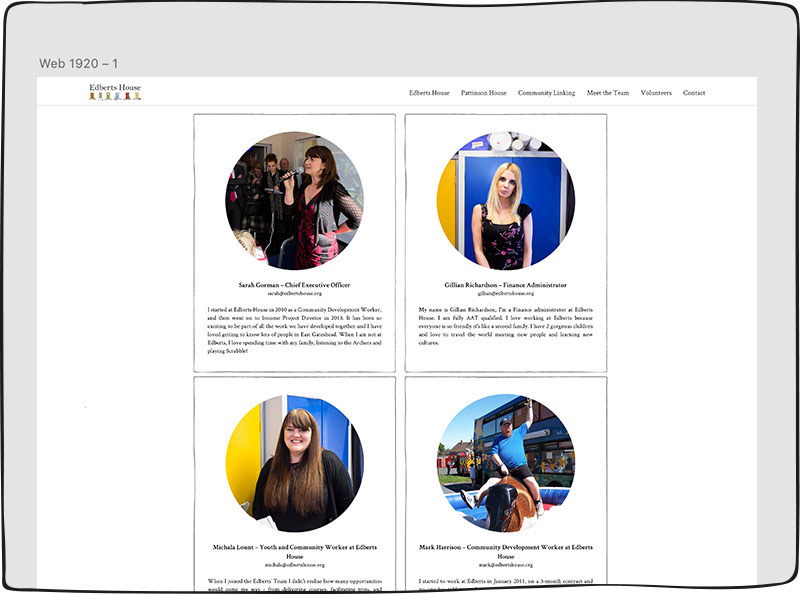Click Gillian Richardson's biography paragraph

coord(506,326)
